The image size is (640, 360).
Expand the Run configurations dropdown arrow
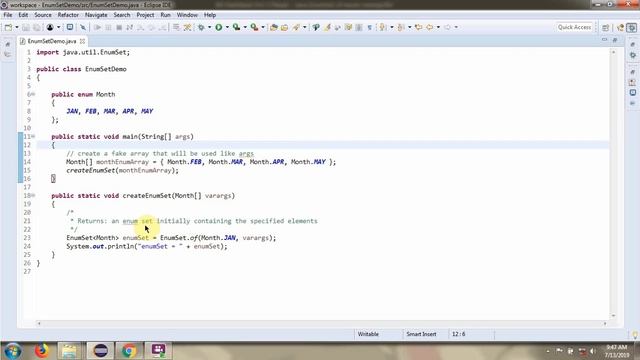click(x=227, y=27)
